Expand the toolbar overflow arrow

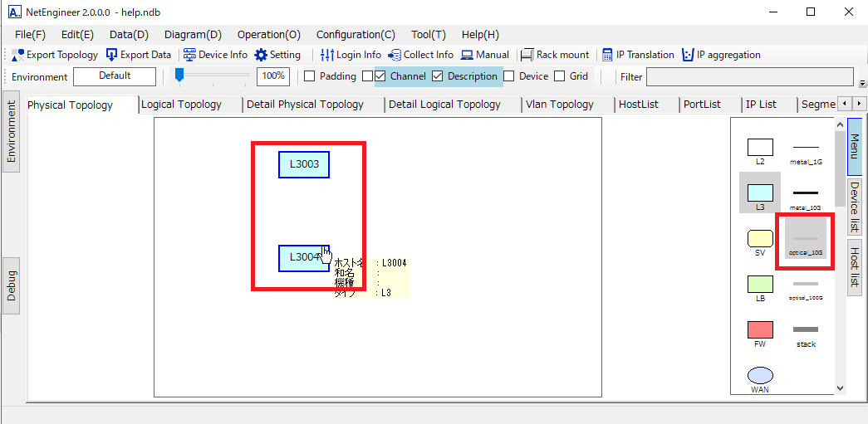[862, 84]
